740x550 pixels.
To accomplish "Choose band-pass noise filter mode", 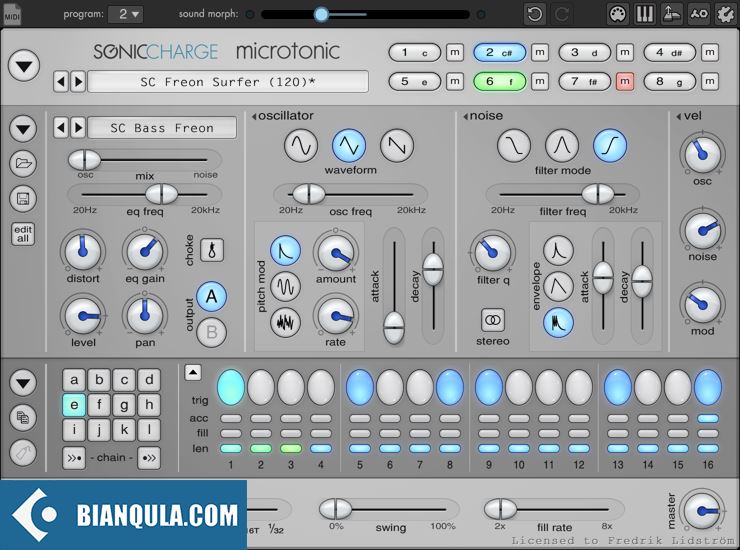I will tap(562, 145).
